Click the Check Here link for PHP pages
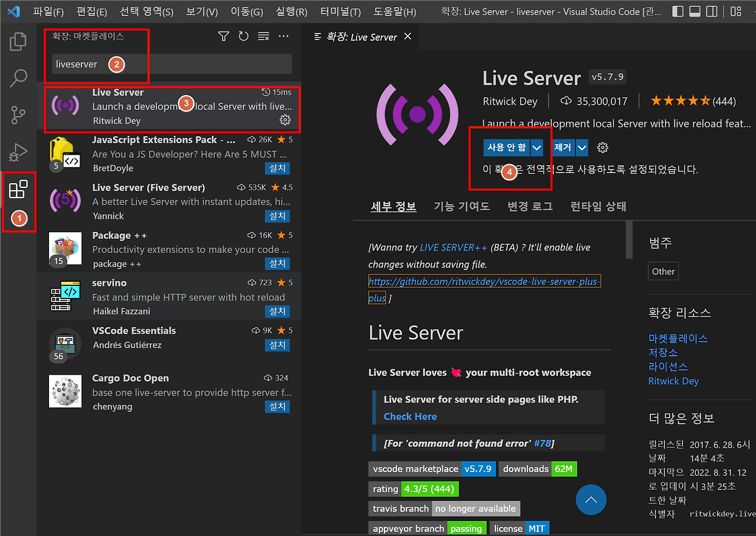The width and height of the screenshot is (756, 536). click(x=410, y=416)
